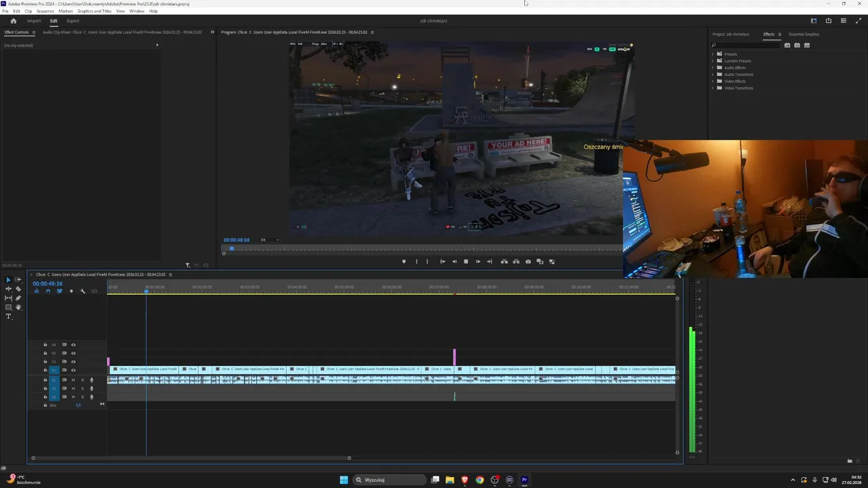Mute track A1
868x488 pixels.
(x=73, y=380)
